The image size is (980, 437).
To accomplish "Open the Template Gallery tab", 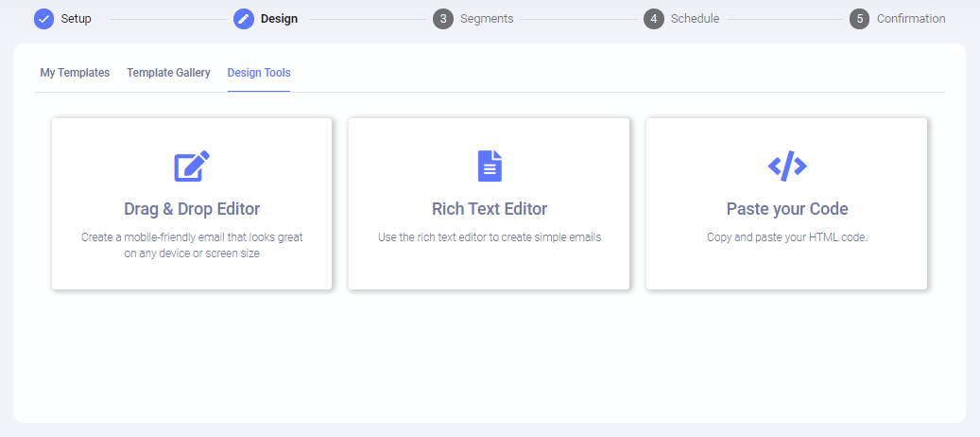I will click(168, 73).
